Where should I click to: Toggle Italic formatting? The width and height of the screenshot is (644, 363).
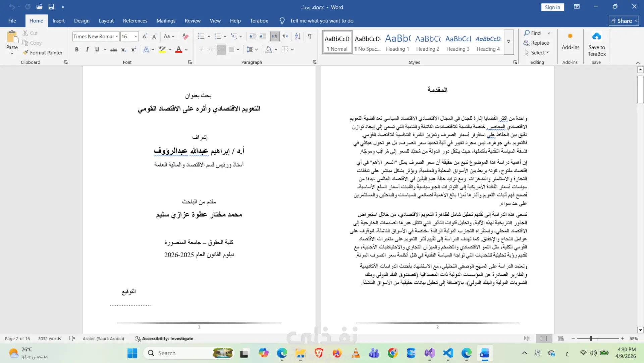[x=87, y=50]
